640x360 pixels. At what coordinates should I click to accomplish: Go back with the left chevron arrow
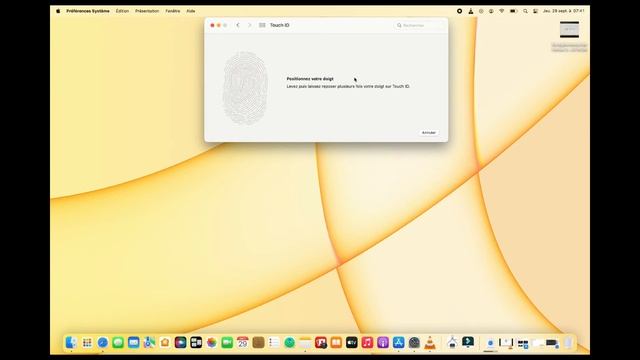[x=238, y=25]
